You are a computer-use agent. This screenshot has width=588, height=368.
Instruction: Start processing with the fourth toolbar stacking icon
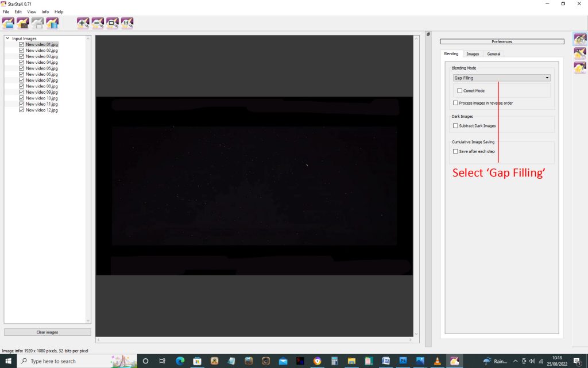52,23
